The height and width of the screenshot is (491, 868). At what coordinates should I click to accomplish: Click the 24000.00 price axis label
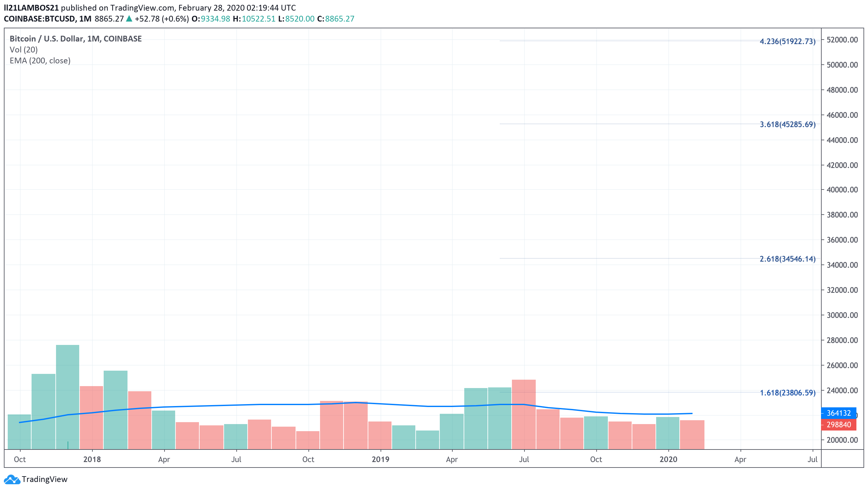pyautogui.click(x=842, y=391)
